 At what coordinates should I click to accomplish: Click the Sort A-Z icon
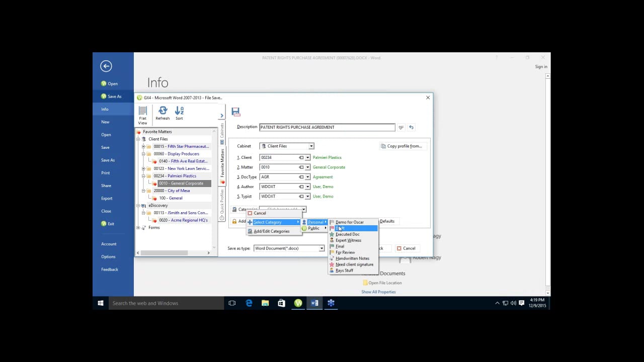(179, 113)
